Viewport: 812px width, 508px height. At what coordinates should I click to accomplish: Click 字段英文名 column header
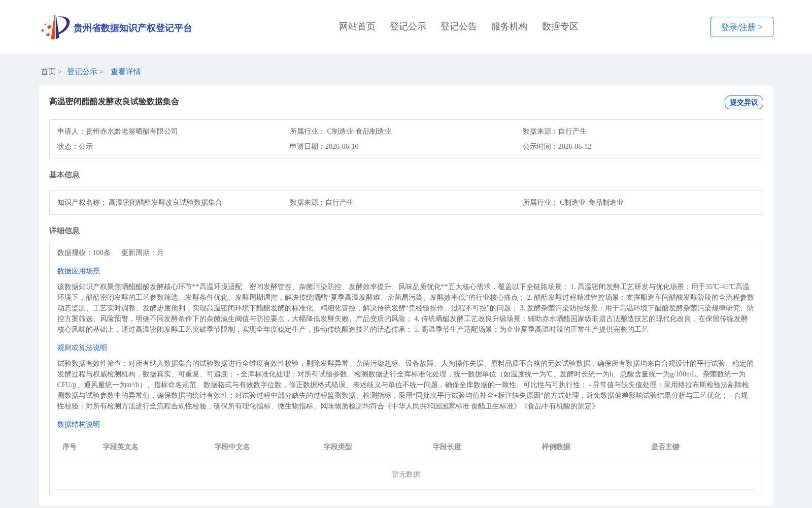point(121,447)
